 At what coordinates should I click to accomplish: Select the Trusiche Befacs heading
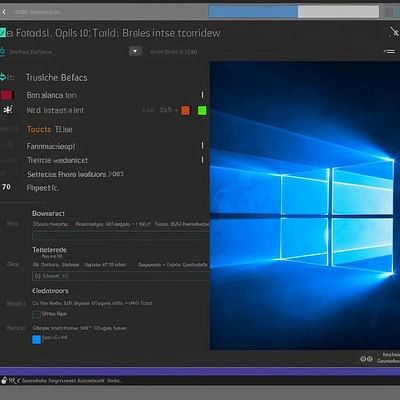pyautogui.click(x=57, y=78)
